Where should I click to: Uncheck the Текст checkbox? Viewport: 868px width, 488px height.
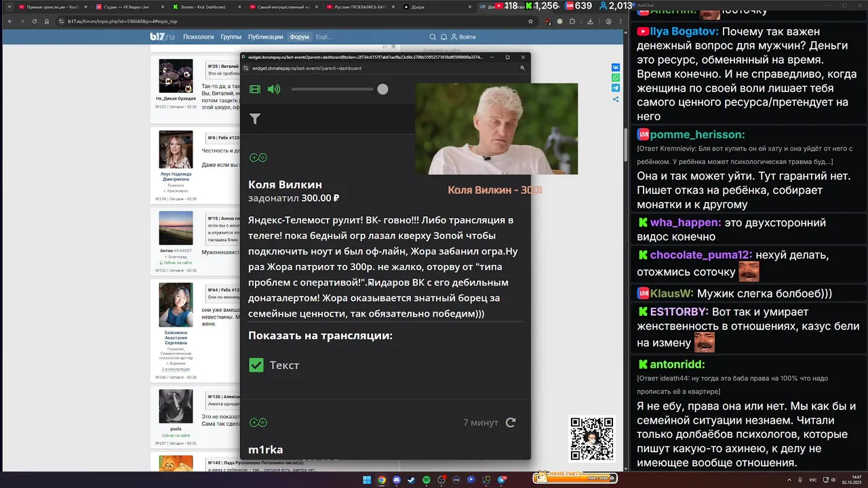tap(256, 365)
